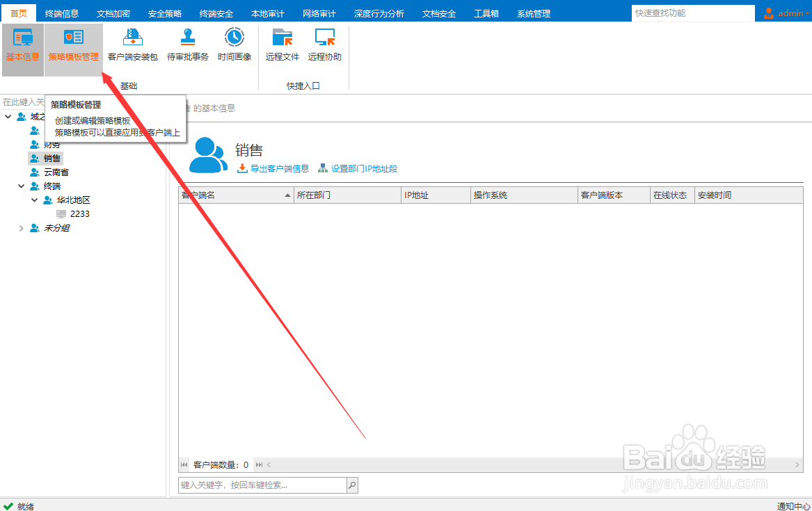The width and height of the screenshot is (812, 511).
Task: Click the 终端 group icon in tree
Action: (x=35, y=186)
